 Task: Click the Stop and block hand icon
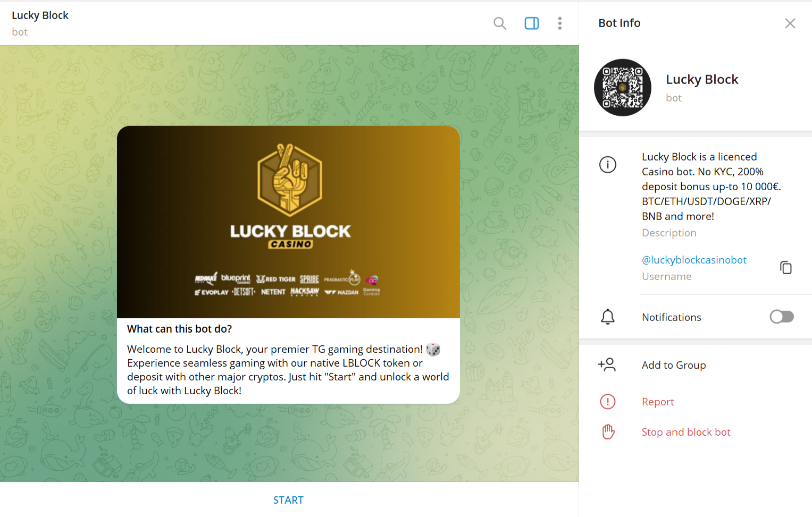[608, 432]
